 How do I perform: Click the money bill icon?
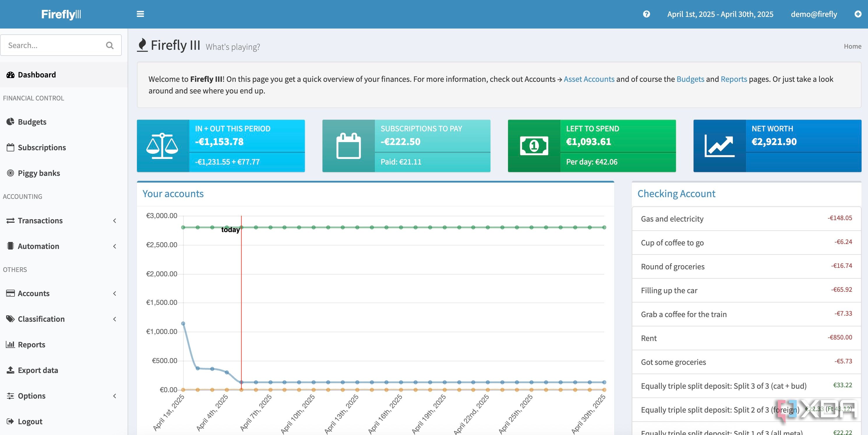(534, 146)
